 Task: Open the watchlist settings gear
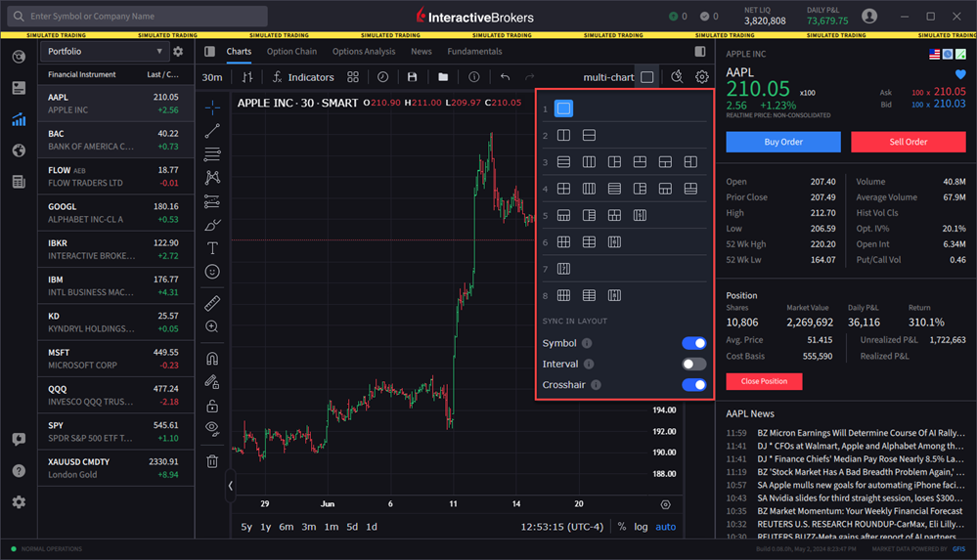pos(178,52)
